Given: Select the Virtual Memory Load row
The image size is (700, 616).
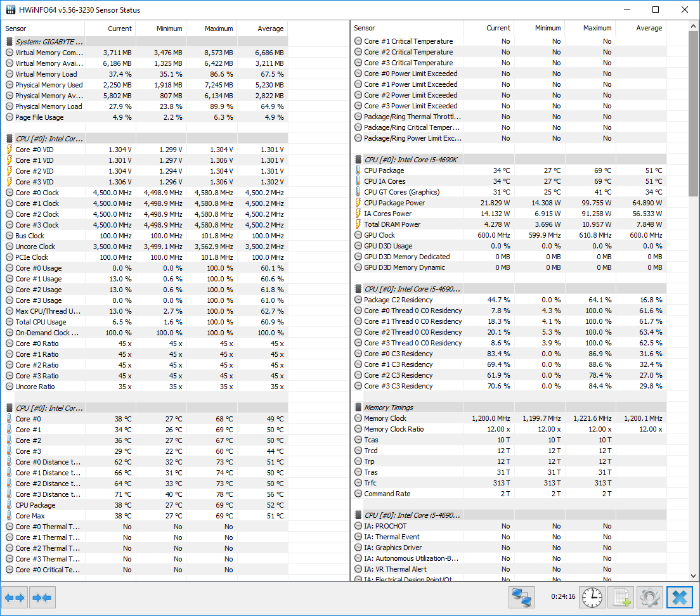Looking at the screenshot, I should pyautogui.click(x=146, y=74).
